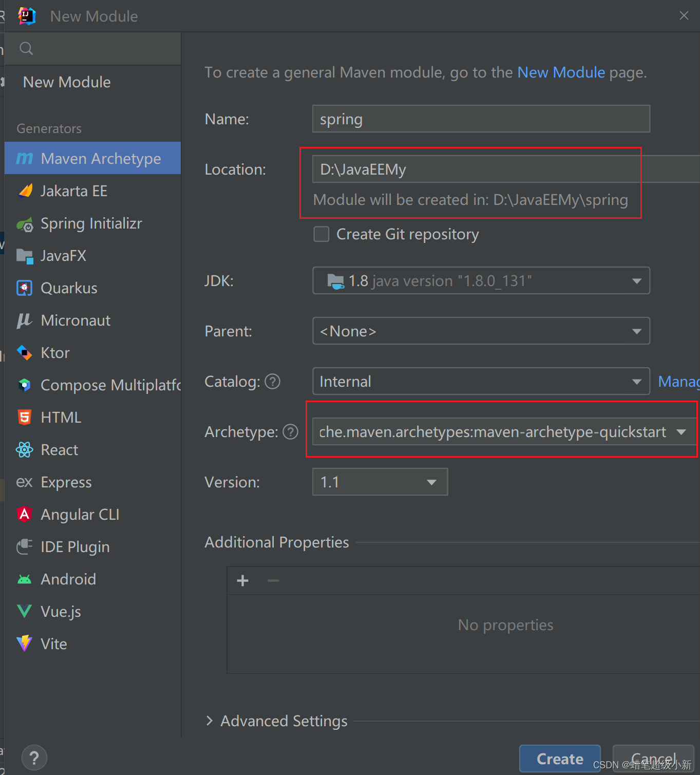Click the Express ex icon
This screenshot has height=775, width=700.
coord(25,482)
